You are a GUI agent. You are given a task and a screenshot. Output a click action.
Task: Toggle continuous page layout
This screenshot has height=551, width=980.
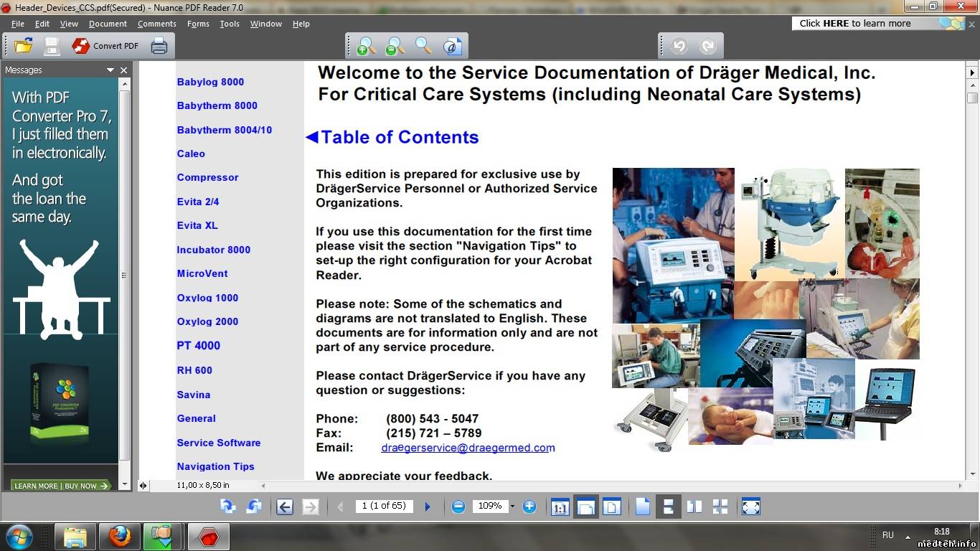tap(668, 507)
